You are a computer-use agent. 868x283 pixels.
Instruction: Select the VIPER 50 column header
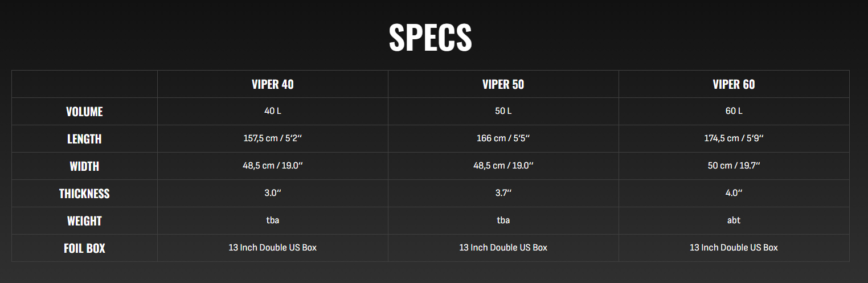tap(503, 84)
